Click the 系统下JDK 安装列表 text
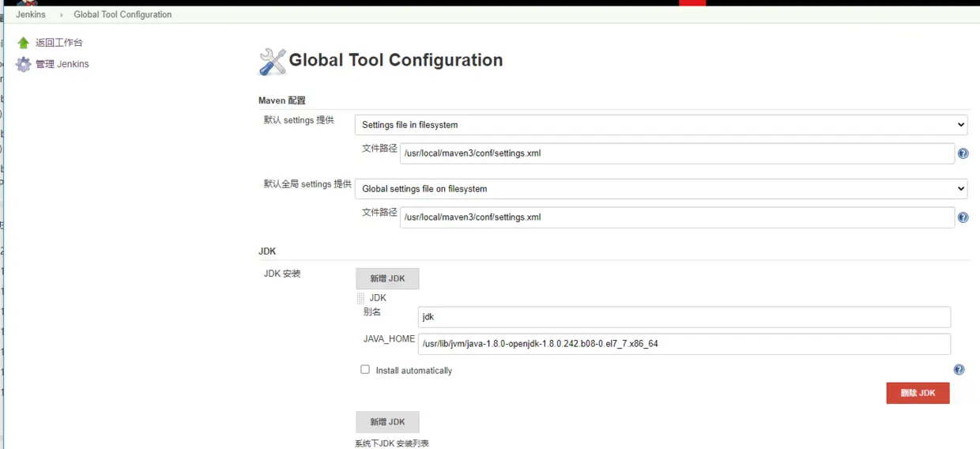 click(x=392, y=443)
